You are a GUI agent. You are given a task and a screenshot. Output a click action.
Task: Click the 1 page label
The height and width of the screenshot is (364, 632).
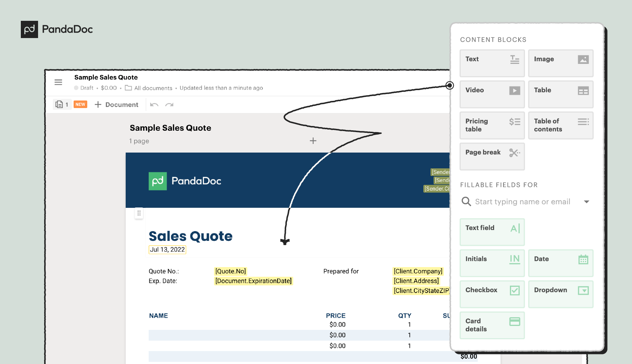pyautogui.click(x=139, y=141)
